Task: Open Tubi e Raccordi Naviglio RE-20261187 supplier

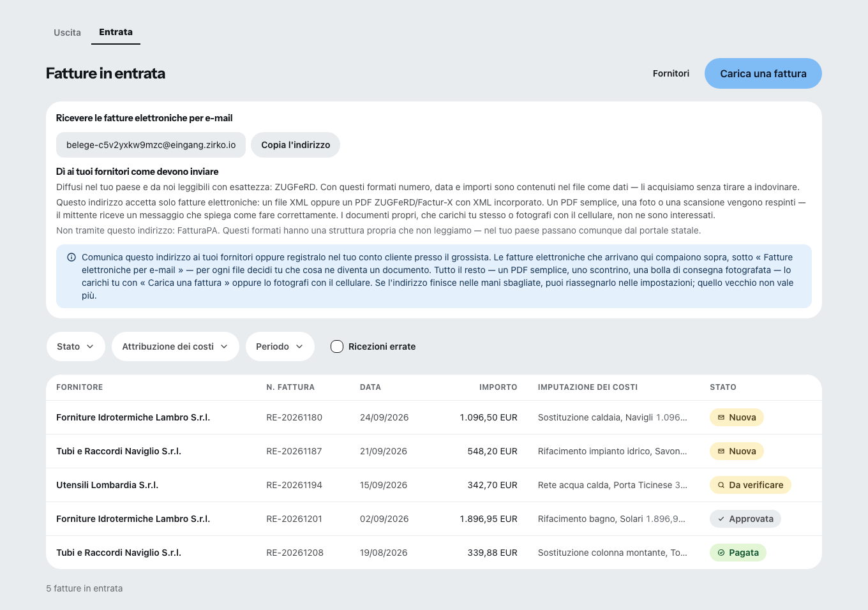Action: click(119, 451)
